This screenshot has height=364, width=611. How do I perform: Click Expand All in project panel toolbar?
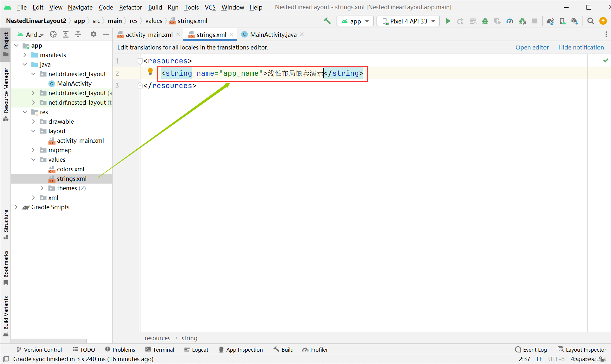point(66,34)
